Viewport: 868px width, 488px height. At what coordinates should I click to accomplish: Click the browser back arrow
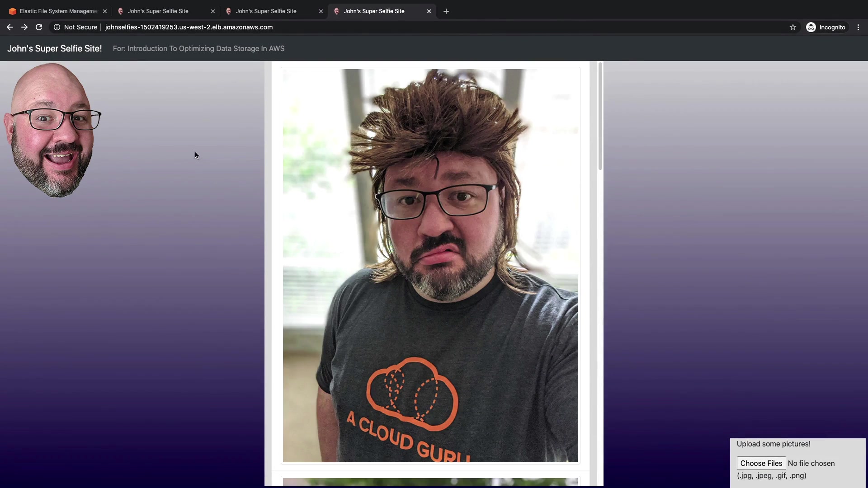click(x=10, y=27)
